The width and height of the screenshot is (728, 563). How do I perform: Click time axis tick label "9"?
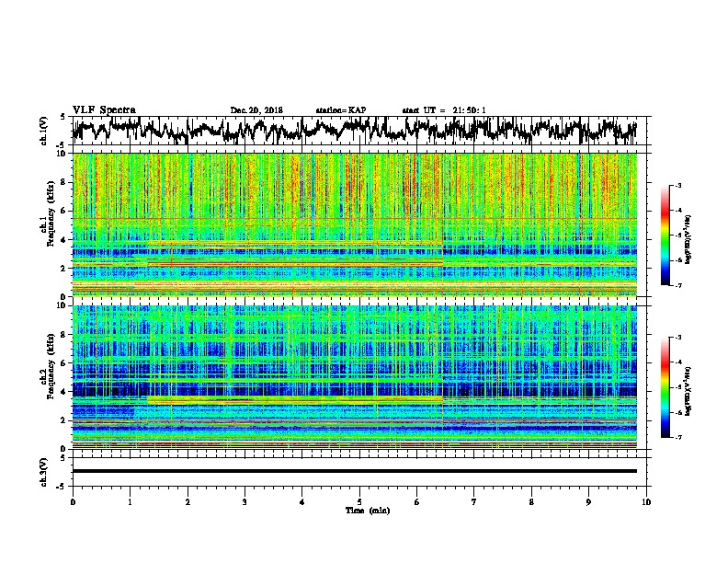(x=588, y=502)
